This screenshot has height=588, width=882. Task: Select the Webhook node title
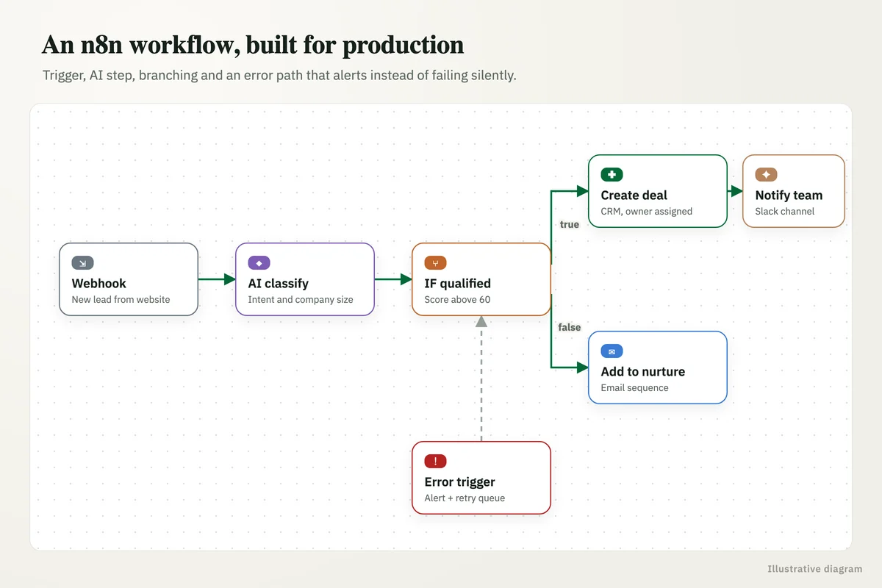click(x=99, y=283)
